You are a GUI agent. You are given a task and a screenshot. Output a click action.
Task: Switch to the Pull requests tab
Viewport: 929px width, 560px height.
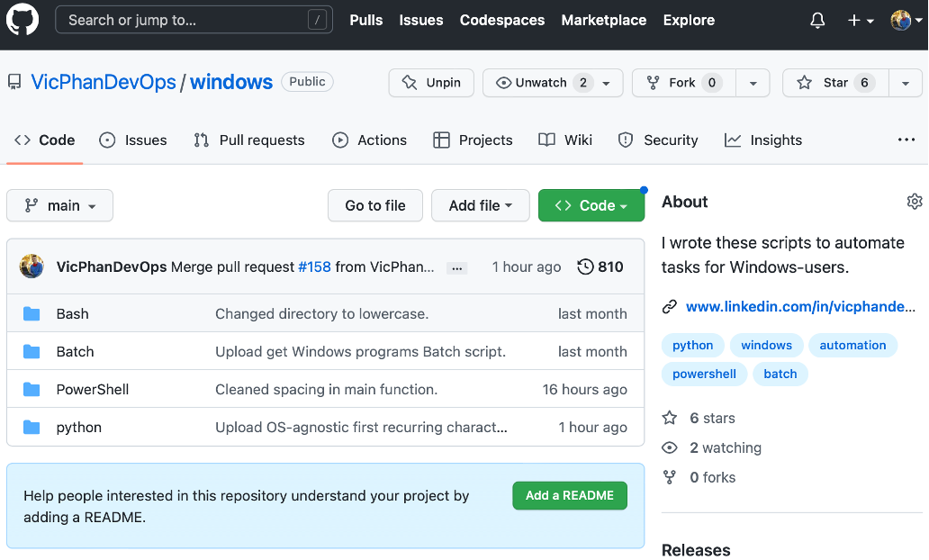pos(248,140)
